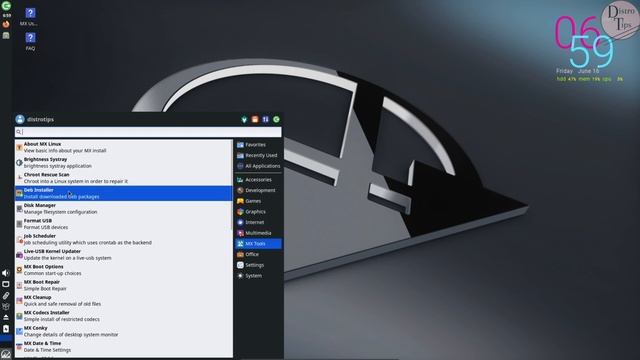Click the display icon below volume
Image resolution: width=640 pixels, height=360 pixels.
click(x=6, y=284)
